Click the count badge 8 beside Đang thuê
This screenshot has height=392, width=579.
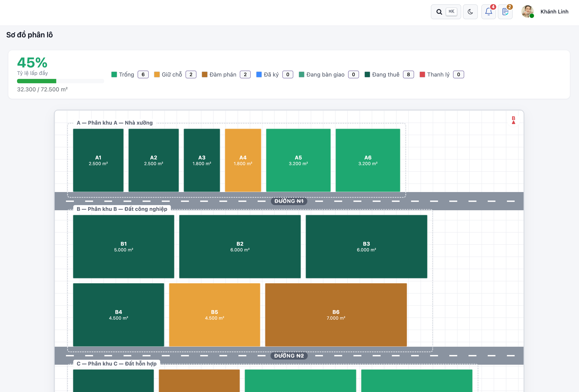coord(409,74)
